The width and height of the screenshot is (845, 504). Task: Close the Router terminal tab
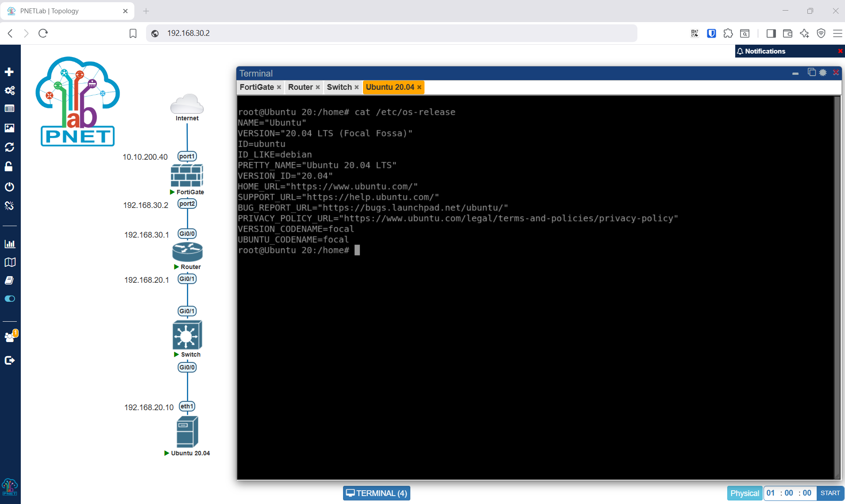pos(318,88)
